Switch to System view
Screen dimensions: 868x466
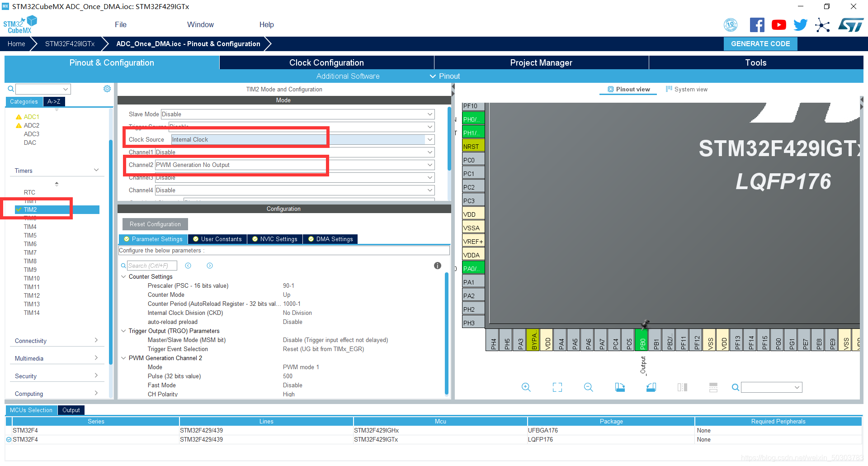point(687,89)
